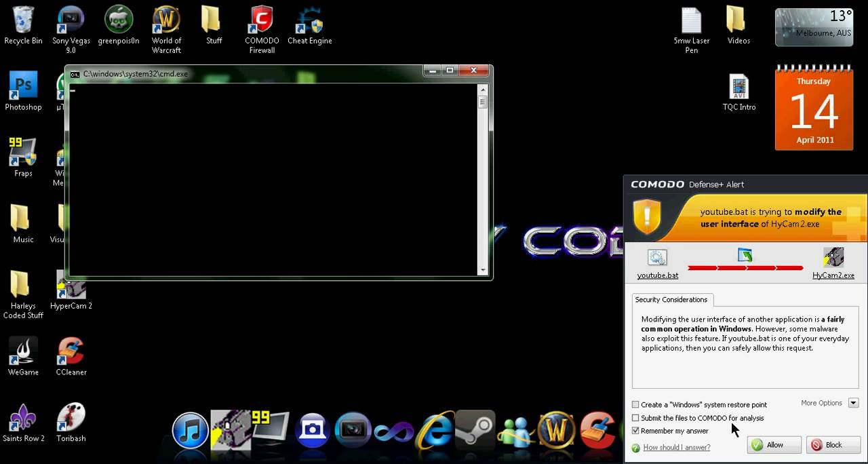This screenshot has width=868, height=464.
Task: Launch Steam from the dock
Action: click(475, 430)
